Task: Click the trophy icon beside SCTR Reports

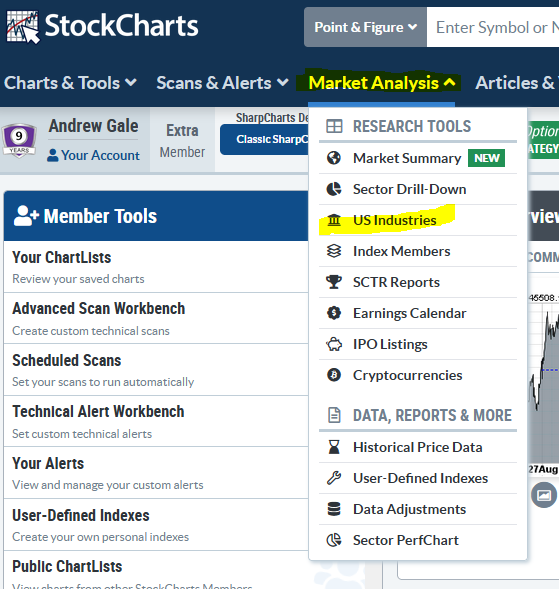Action: pyautogui.click(x=334, y=282)
